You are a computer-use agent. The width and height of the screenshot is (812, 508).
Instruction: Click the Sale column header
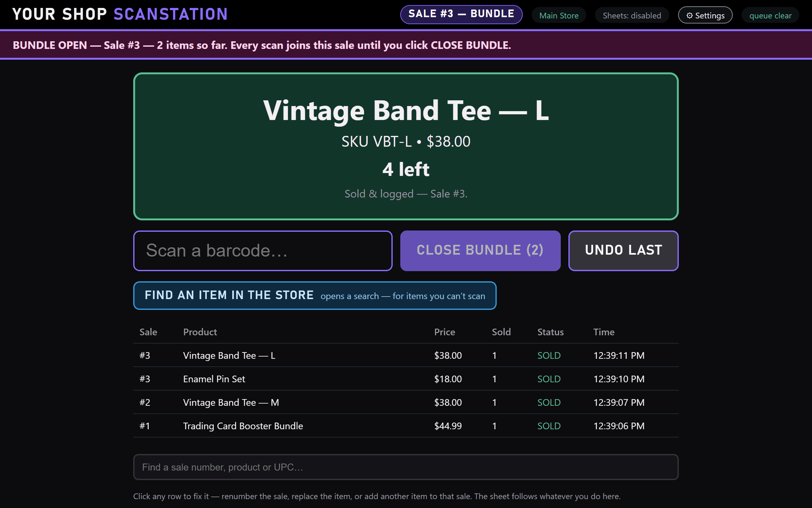click(148, 332)
